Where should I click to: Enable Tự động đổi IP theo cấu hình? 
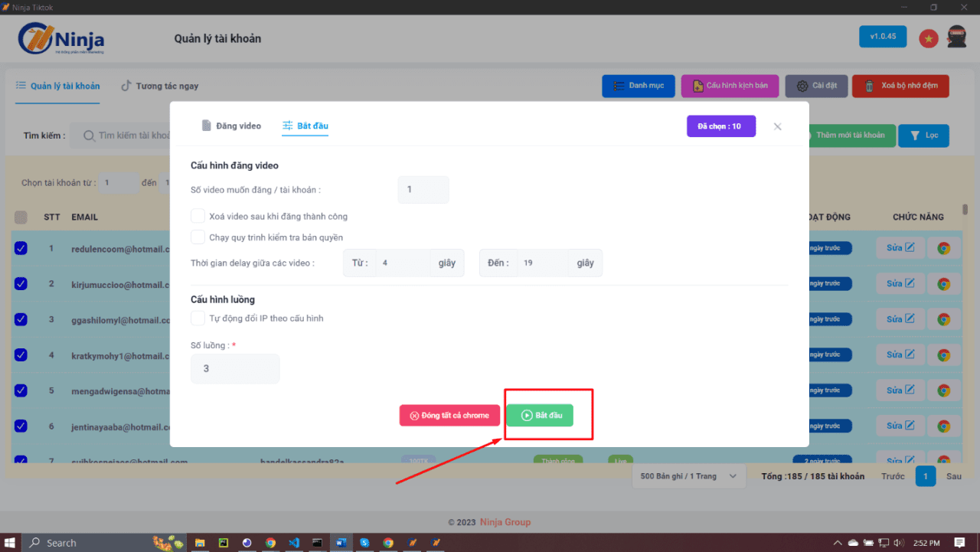198,318
